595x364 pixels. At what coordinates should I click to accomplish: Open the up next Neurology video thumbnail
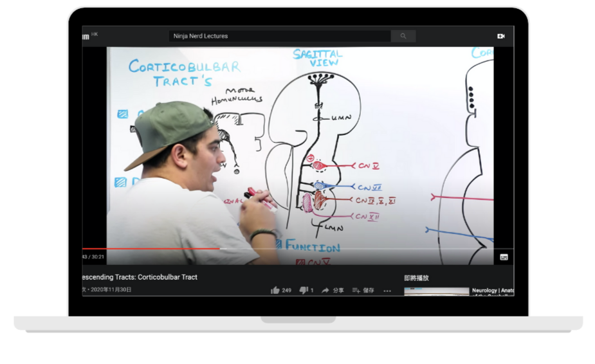pyautogui.click(x=436, y=291)
